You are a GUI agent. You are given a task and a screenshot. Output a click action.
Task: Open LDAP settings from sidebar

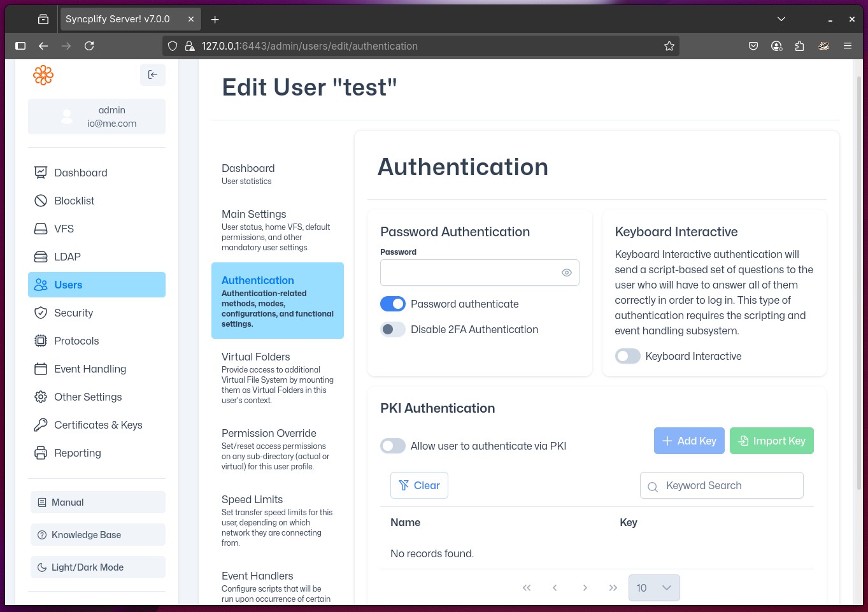(x=68, y=257)
